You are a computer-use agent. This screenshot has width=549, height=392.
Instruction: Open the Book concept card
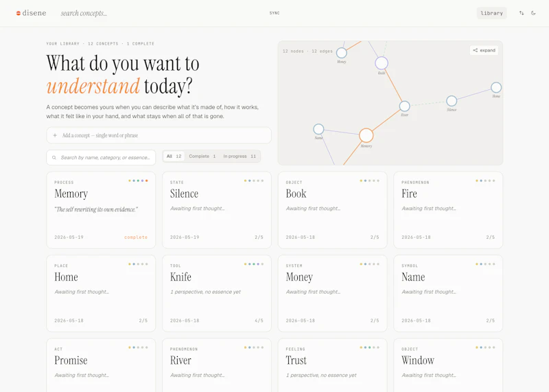coord(332,210)
